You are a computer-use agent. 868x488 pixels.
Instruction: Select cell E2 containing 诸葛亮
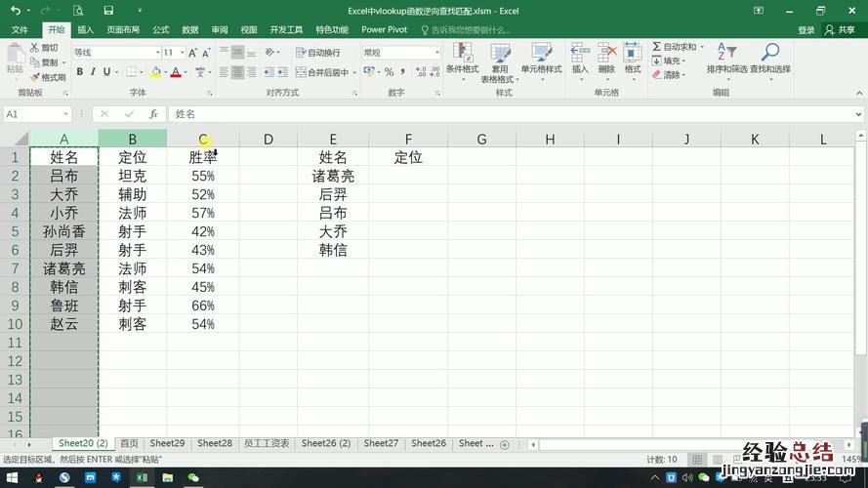tap(333, 176)
